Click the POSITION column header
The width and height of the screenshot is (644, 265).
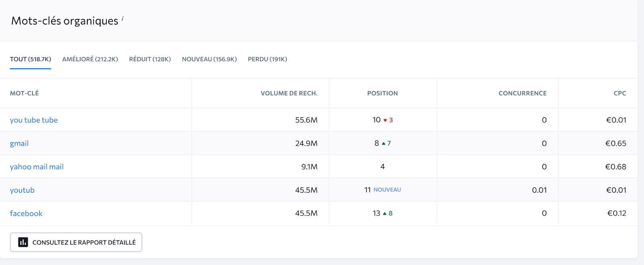[382, 93]
